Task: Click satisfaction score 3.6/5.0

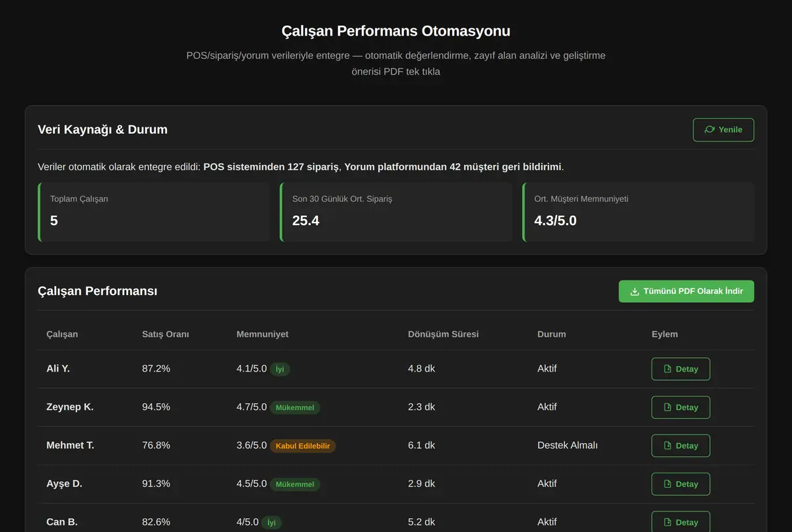Action: click(251, 445)
